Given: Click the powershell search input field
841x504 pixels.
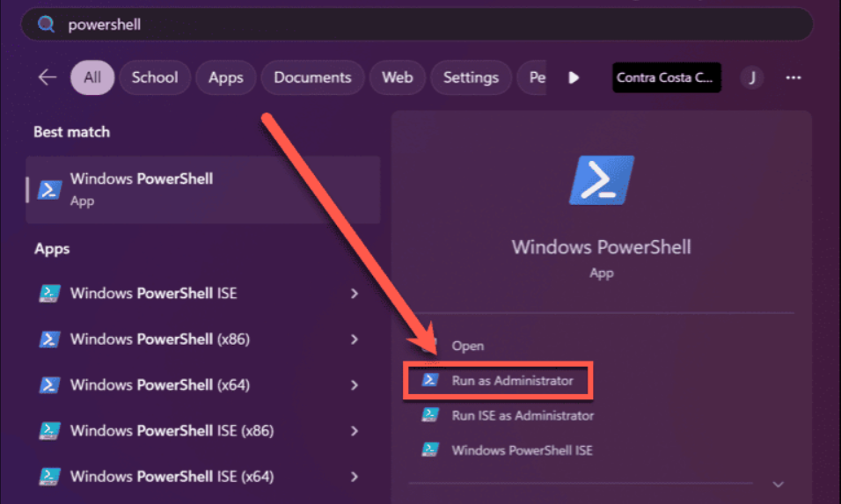Looking at the screenshot, I should pos(417,24).
